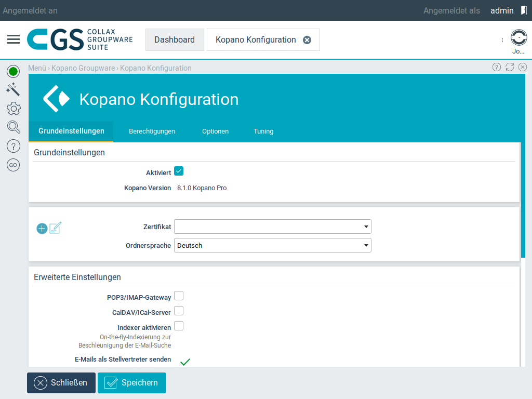Click the admin username in the top bar
Image resolution: width=532 pixels, height=399 pixels.
point(502,10)
